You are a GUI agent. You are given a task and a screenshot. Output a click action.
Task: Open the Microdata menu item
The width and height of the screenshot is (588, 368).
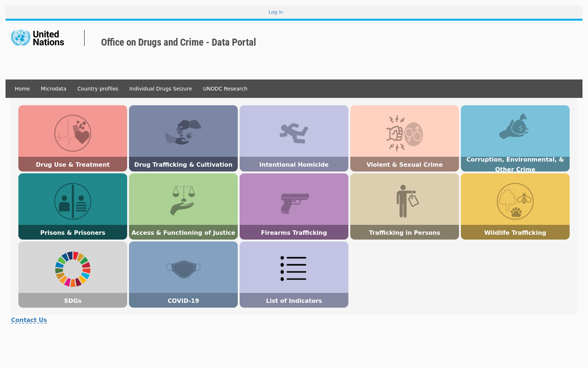tap(54, 89)
